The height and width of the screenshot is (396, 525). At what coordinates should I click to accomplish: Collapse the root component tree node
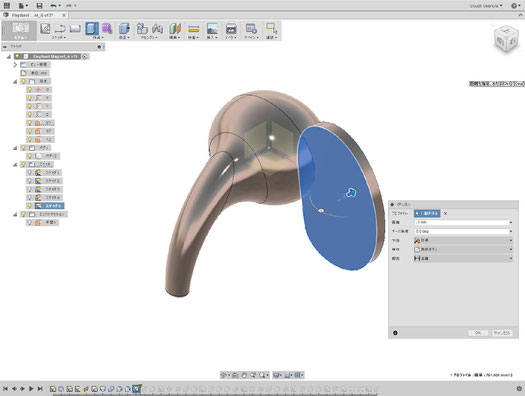pyautogui.click(x=9, y=57)
